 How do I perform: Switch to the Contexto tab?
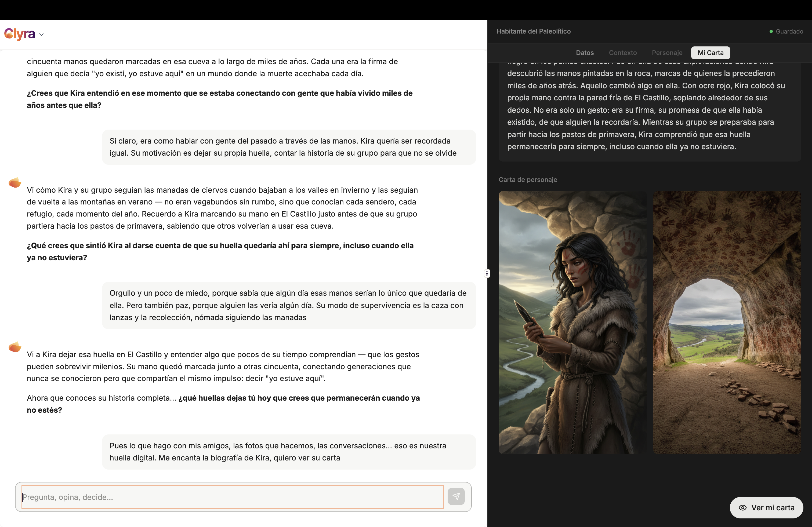(x=623, y=53)
